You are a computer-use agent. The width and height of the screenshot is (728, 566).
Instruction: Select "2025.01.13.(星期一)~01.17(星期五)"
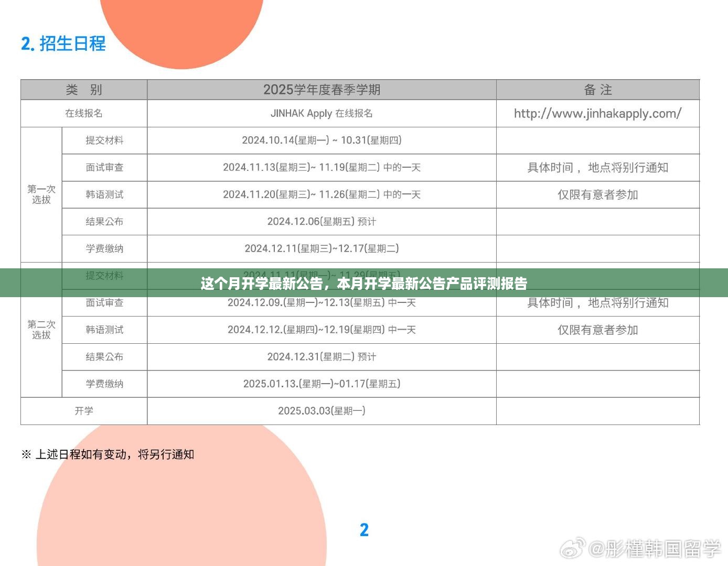[x=322, y=384]
